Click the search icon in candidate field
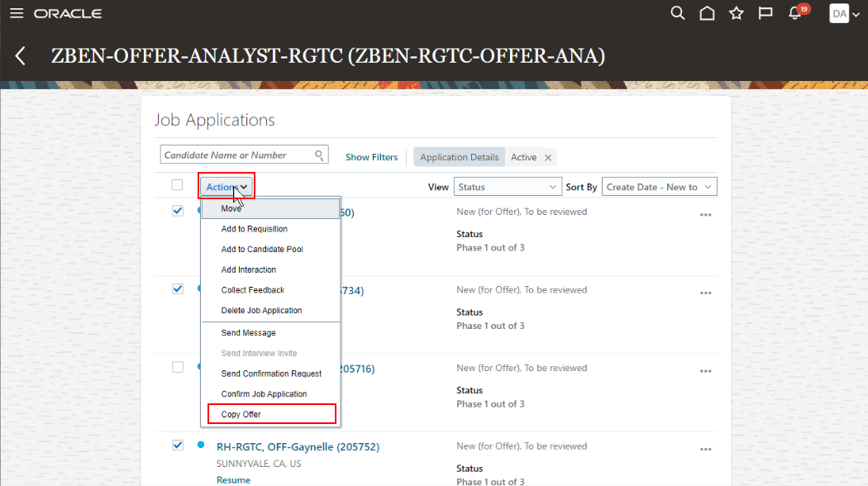868x486 pixels. click(x=319, y=155)
